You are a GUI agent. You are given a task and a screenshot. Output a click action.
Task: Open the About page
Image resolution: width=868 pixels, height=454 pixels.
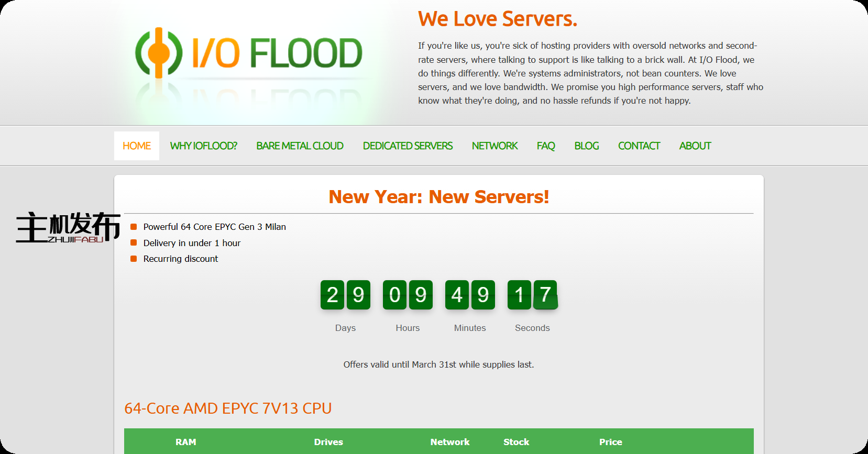(695, 146)
